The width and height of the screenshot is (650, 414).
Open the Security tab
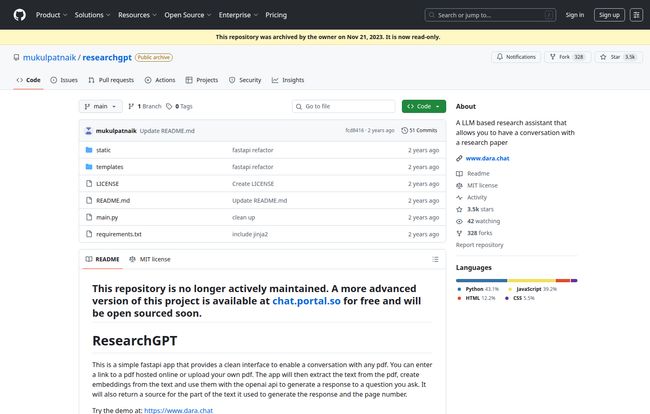(x=245, y=80)
